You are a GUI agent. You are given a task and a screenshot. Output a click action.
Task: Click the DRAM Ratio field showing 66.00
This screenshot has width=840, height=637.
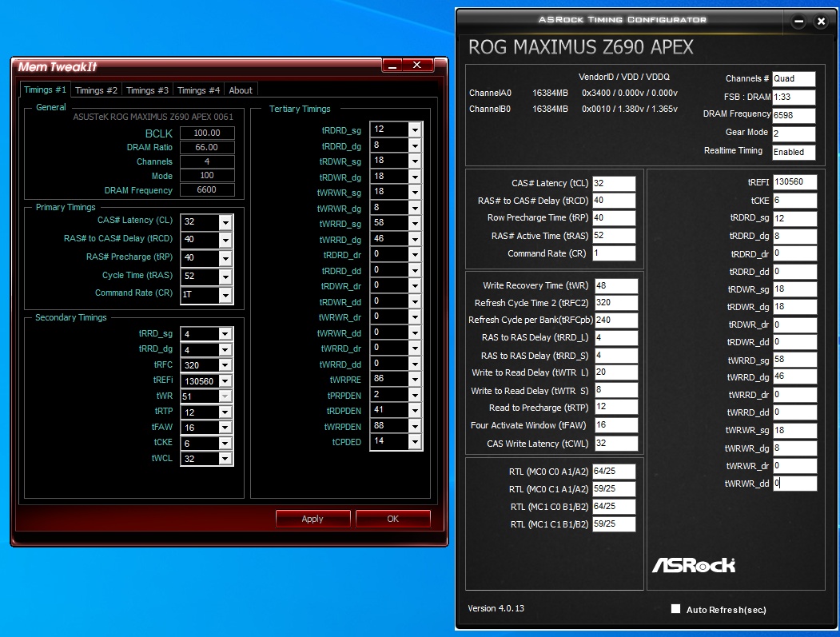click(x=207, y=147)
